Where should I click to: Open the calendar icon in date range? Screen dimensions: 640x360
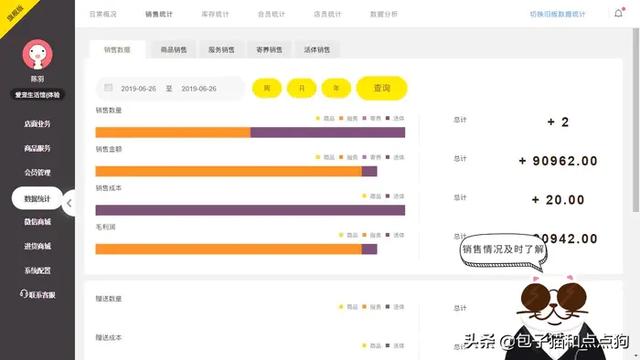click(x=108, y=88)
